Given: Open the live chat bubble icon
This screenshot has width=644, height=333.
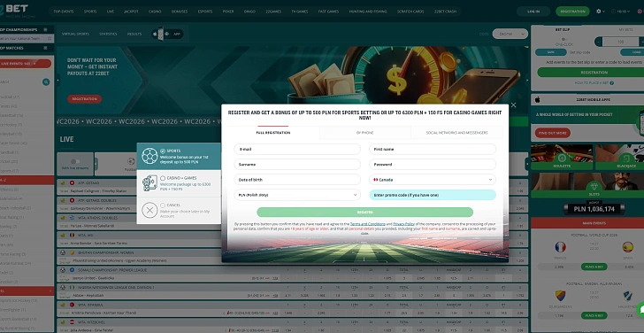Looking at the screenshot, I should pyautogui.click(x=640, y=310).
